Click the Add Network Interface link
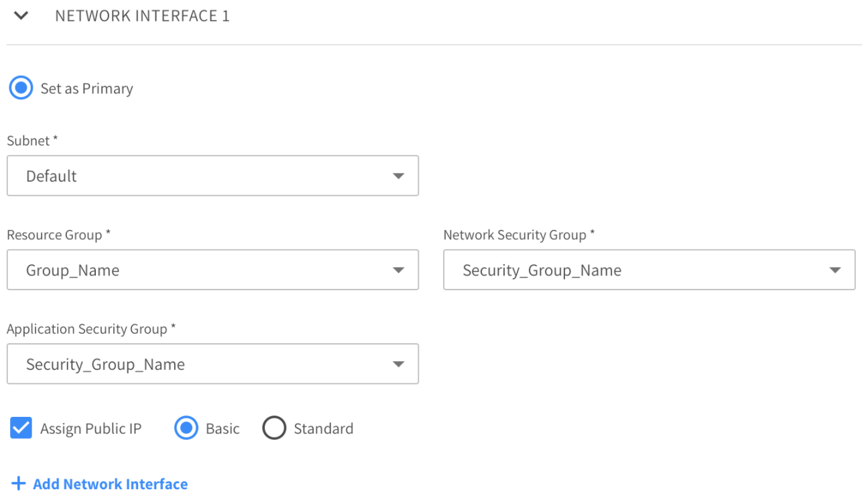The image size is (862, 504). (x=110, y=484)
